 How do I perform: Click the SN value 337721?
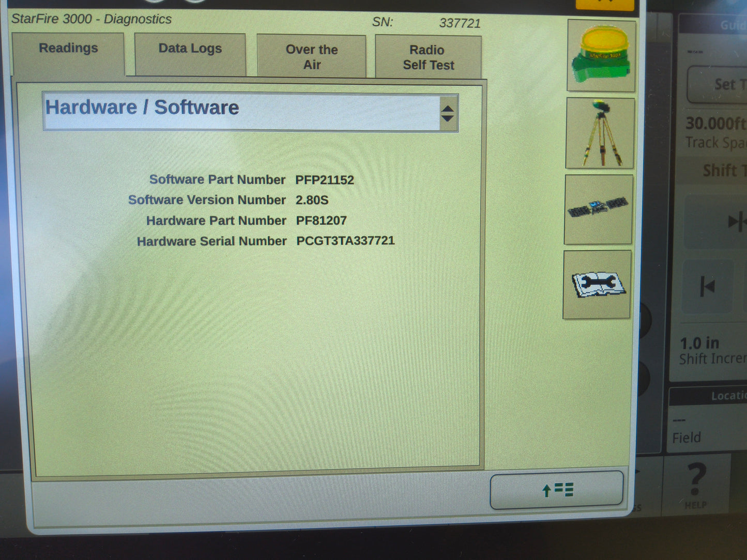(460, 23)
